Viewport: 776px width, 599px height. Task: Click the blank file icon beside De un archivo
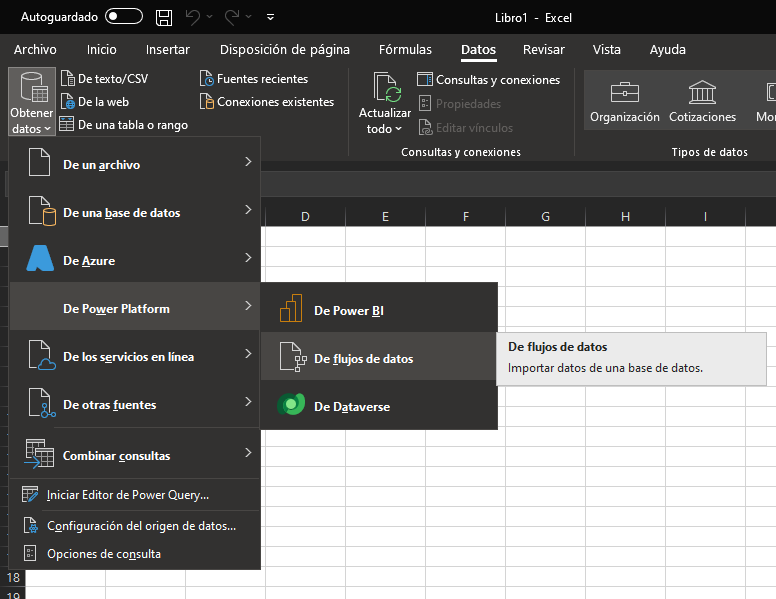point(39,162)
